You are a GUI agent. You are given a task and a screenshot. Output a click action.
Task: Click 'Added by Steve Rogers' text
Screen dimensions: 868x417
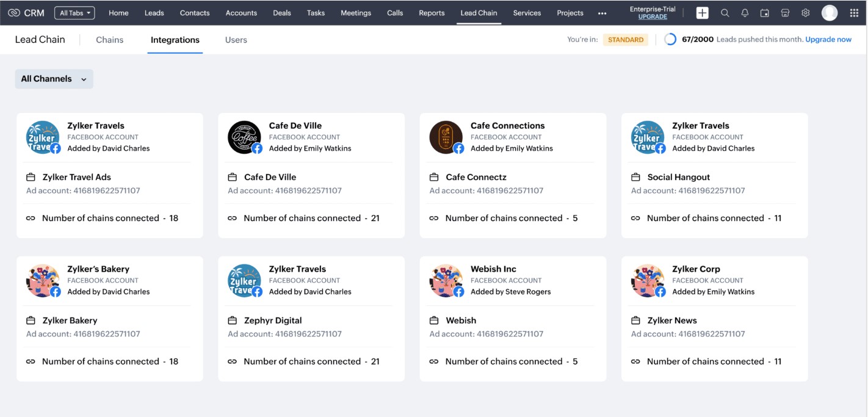(x=510, y=292)
